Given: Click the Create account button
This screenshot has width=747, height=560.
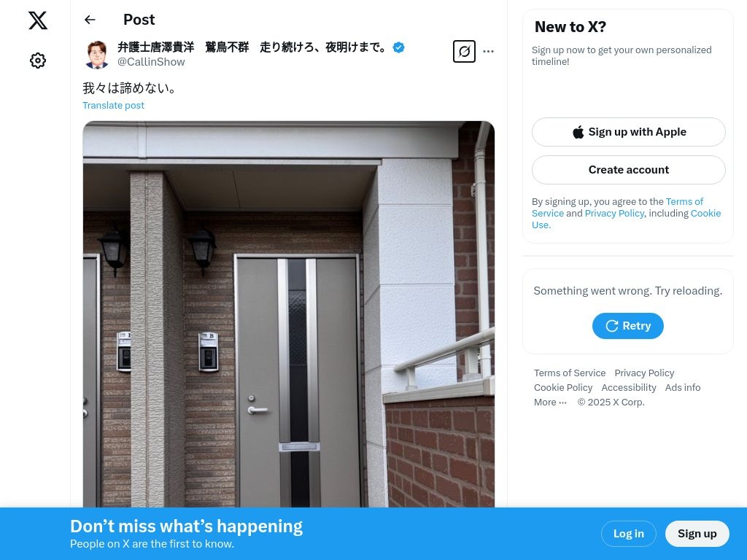Looking at the screenshot, I should point(628,170).
